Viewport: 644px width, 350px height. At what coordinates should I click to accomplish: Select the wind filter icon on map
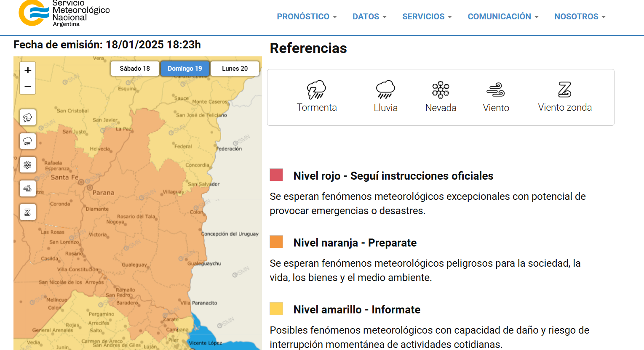pos(28,188)
